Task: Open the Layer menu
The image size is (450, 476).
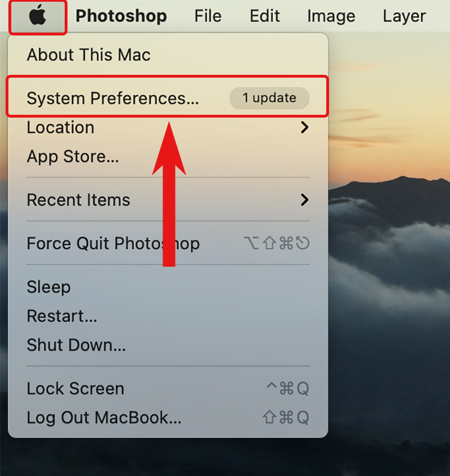Action: point(404,16)
